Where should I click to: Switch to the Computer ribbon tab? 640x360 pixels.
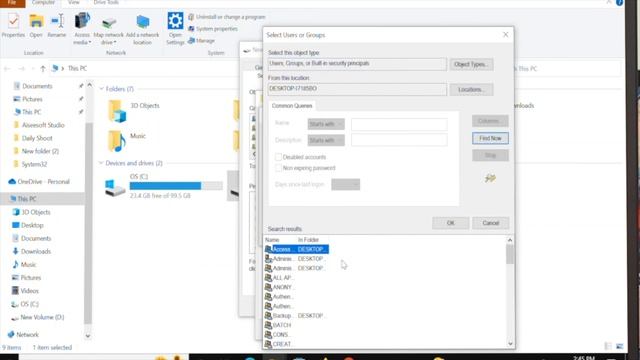pos(43,3)
